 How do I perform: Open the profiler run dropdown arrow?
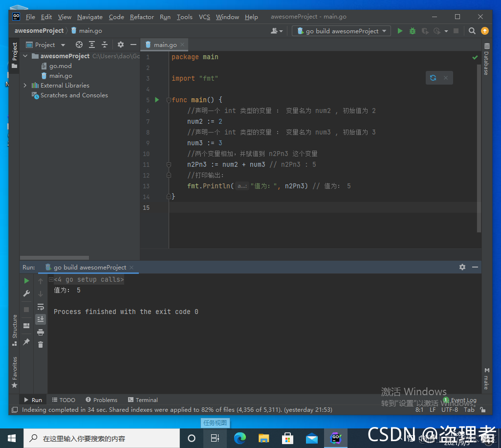[446, 31]
